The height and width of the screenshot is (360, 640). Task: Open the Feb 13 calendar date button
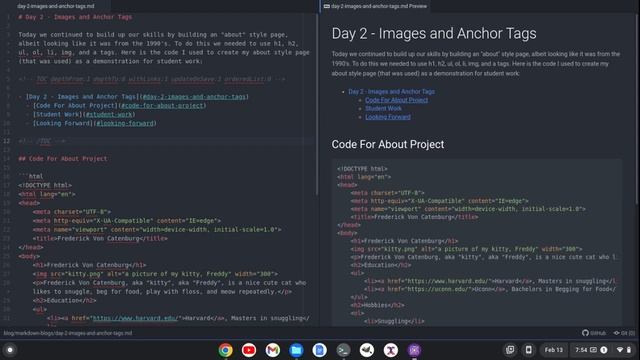553,350
